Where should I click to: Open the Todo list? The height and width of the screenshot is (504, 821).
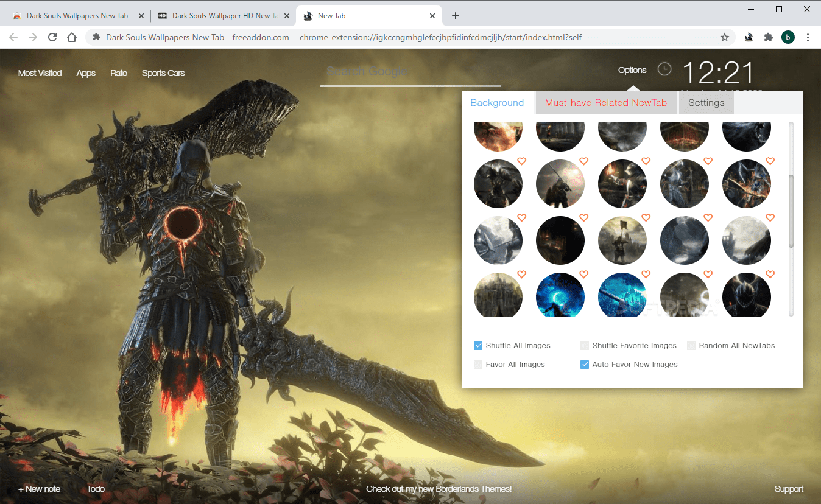[x=96, y=489]
